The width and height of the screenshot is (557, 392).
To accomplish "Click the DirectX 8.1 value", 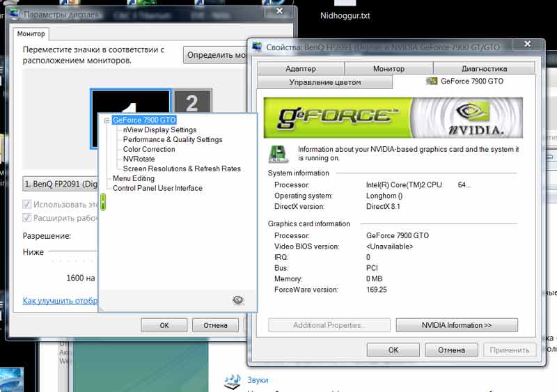I will 383,207.
